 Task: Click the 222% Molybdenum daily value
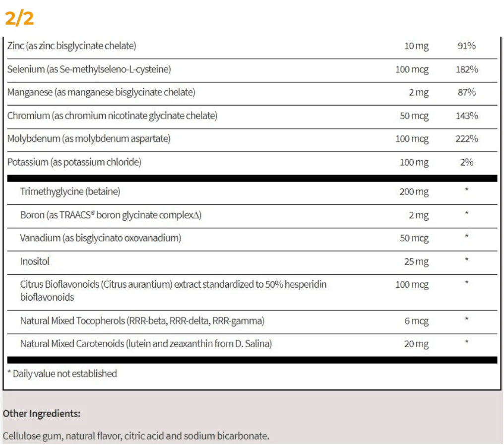[467, 139]
